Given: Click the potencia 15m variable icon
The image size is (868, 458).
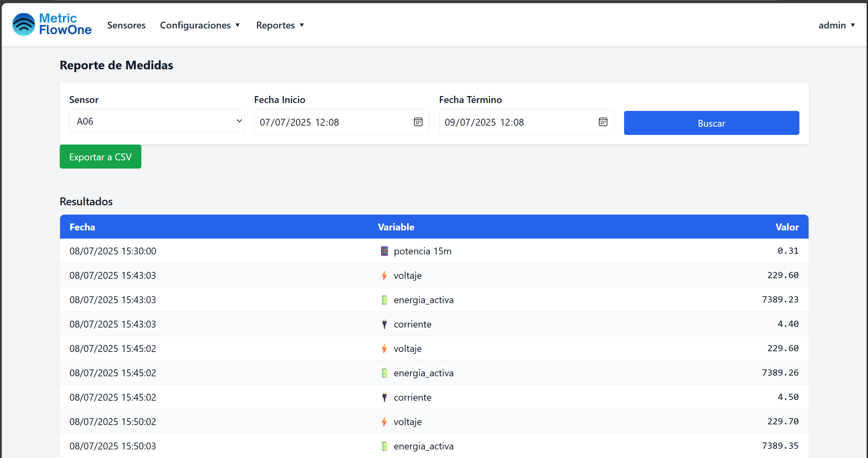Looking at the screenshot, I should point(384,251).
